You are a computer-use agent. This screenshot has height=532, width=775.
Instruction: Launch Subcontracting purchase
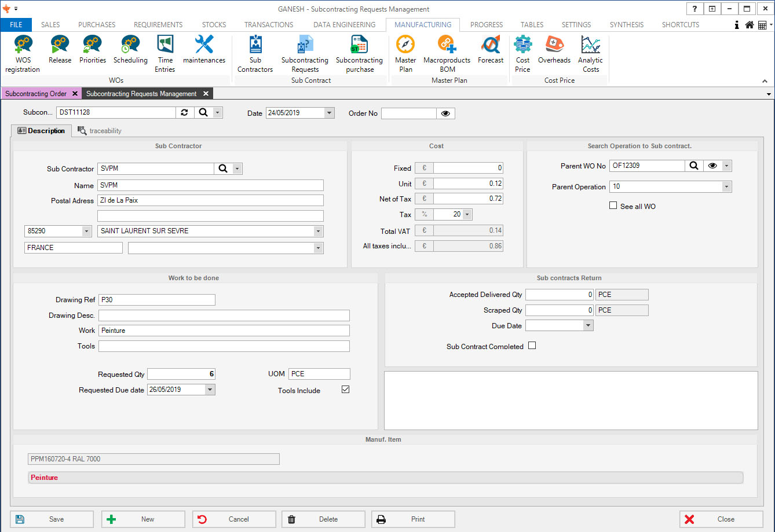tap(359, 53)
